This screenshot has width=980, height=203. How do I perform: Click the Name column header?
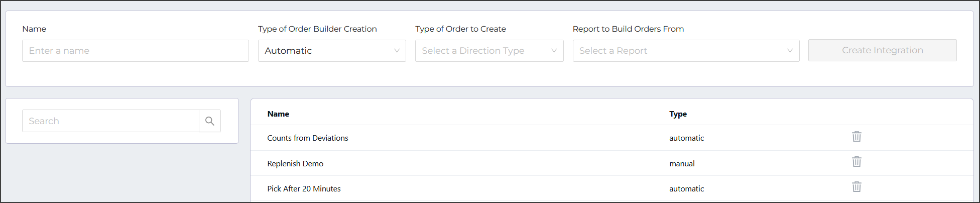(278, 114)
